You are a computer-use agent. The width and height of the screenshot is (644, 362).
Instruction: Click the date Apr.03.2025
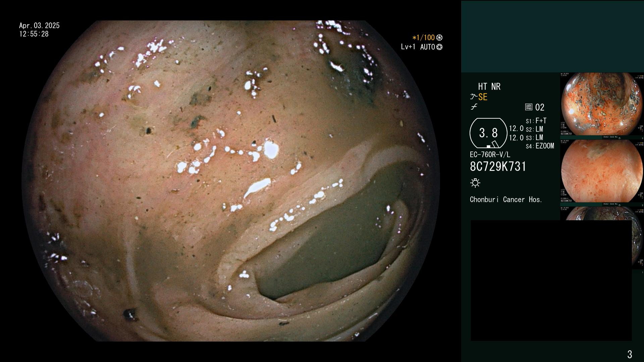click(x=39, y=25)
